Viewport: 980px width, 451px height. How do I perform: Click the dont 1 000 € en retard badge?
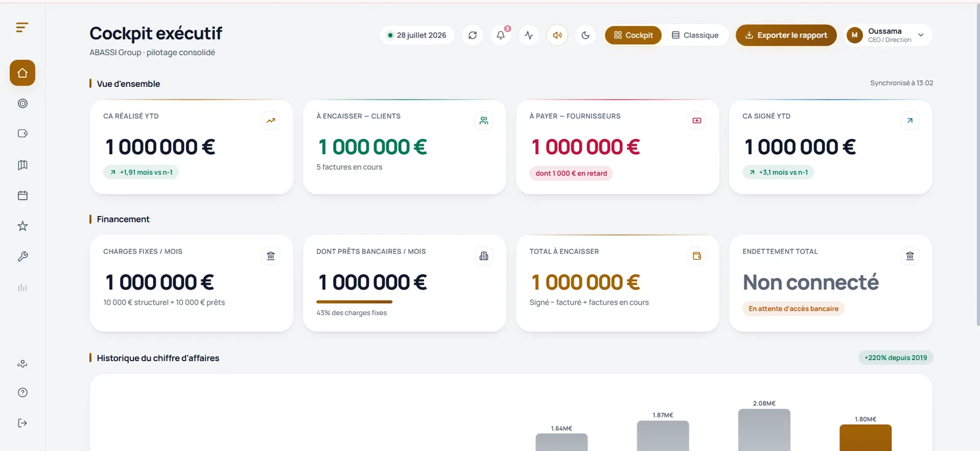571,173
